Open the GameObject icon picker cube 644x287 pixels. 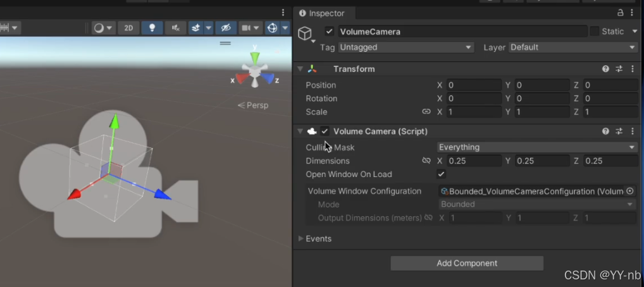(305, 34)
